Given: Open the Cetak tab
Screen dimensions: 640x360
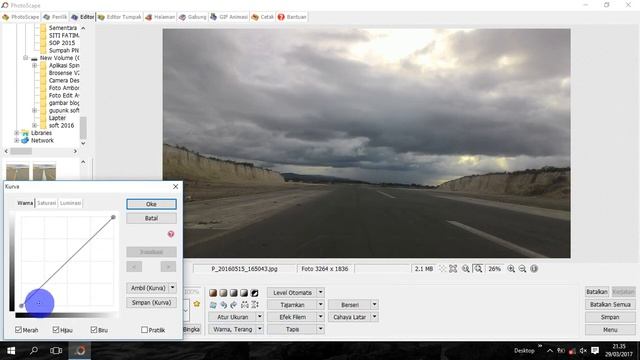Looking at the screenshot, I should pyautogui.click(x=263, y=17).
